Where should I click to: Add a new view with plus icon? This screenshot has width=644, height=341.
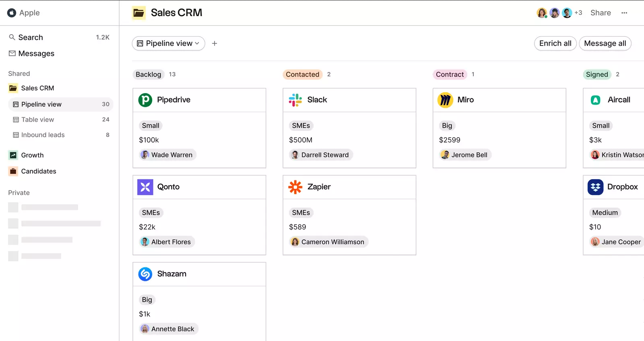click(x=215, y=43)
